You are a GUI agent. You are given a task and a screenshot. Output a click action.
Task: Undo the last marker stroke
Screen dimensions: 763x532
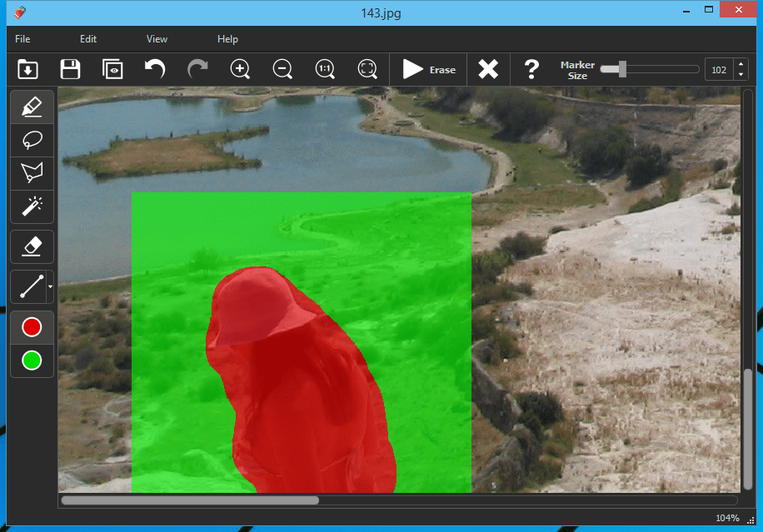(155, 69)
